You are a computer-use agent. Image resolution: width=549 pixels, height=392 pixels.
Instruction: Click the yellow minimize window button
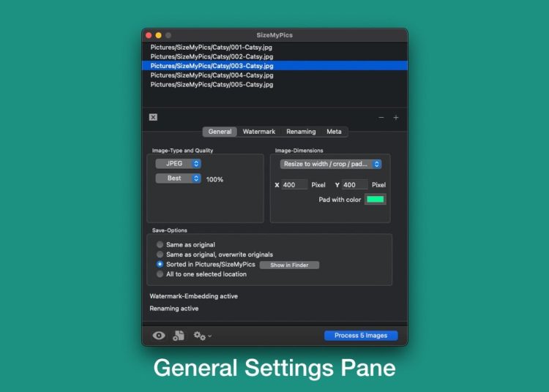pos(158,35)
